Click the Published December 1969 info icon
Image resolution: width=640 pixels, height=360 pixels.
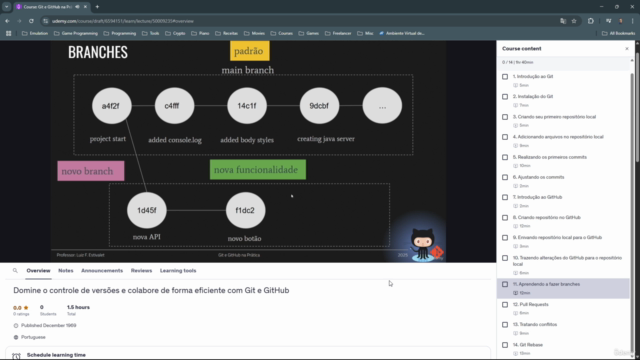coord(16,325)
